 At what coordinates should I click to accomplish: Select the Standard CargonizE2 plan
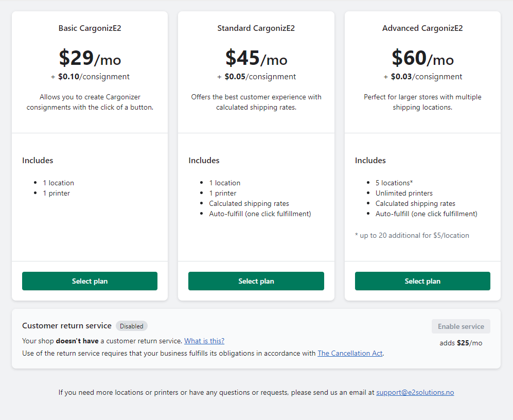[x=256, y=281]
